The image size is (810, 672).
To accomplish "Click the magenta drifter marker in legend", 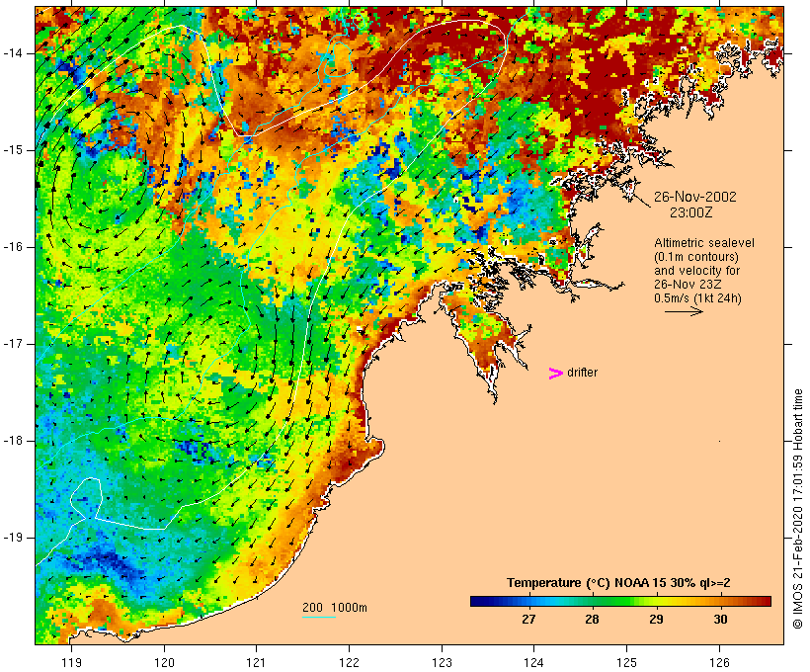I will click(x=555, y=374).
